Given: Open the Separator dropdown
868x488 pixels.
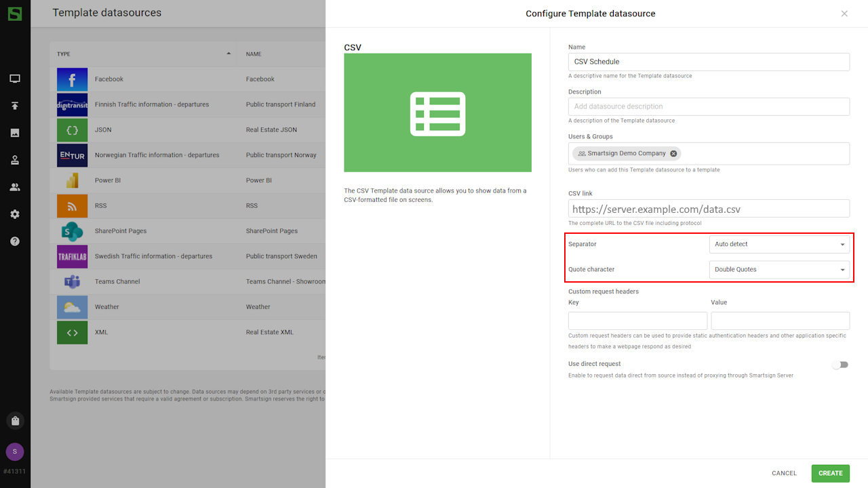Looking at the screenshot, I should coord(779,244).
